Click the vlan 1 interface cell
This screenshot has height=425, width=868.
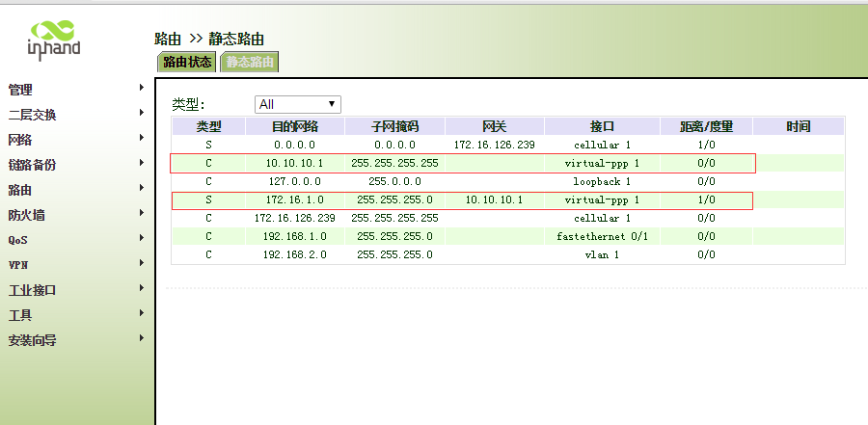coord(603,254)
